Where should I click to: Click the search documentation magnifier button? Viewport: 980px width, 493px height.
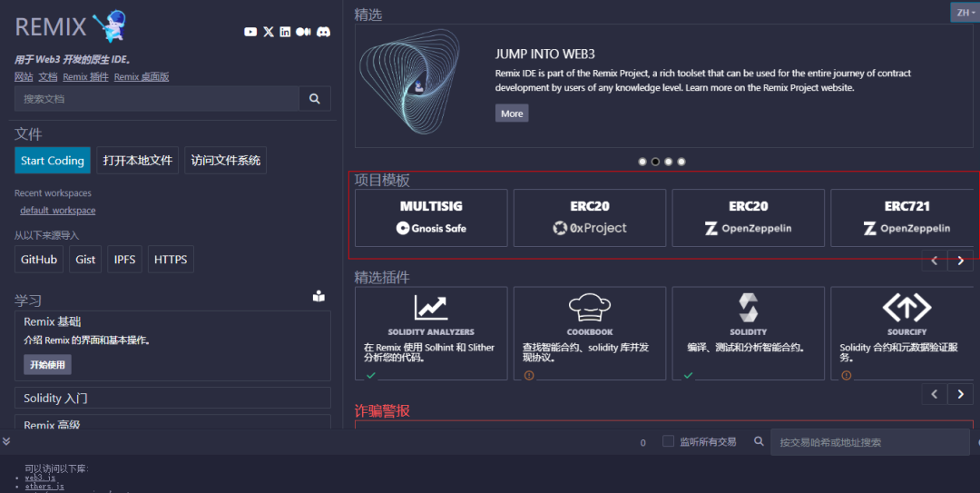[315, 99]
